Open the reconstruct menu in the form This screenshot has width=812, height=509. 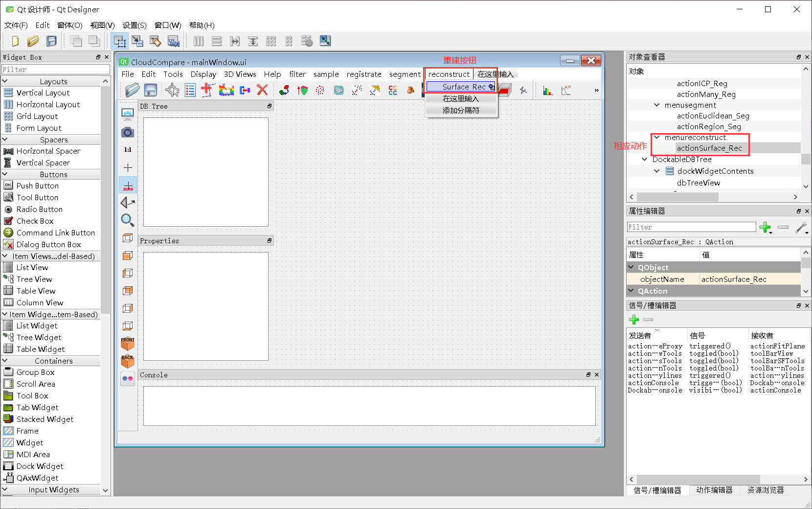[x=449, y=74]
